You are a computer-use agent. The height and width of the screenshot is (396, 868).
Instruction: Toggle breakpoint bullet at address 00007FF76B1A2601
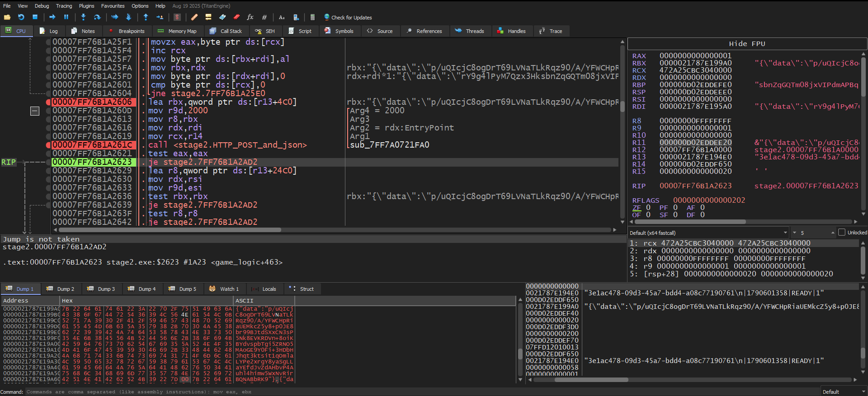[48, 85]
